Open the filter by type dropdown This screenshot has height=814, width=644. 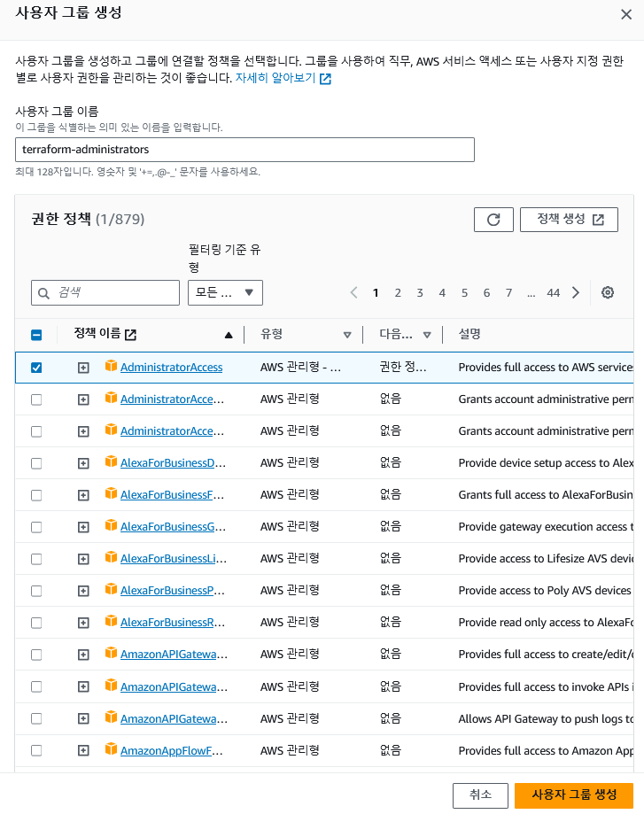[225, 293]
